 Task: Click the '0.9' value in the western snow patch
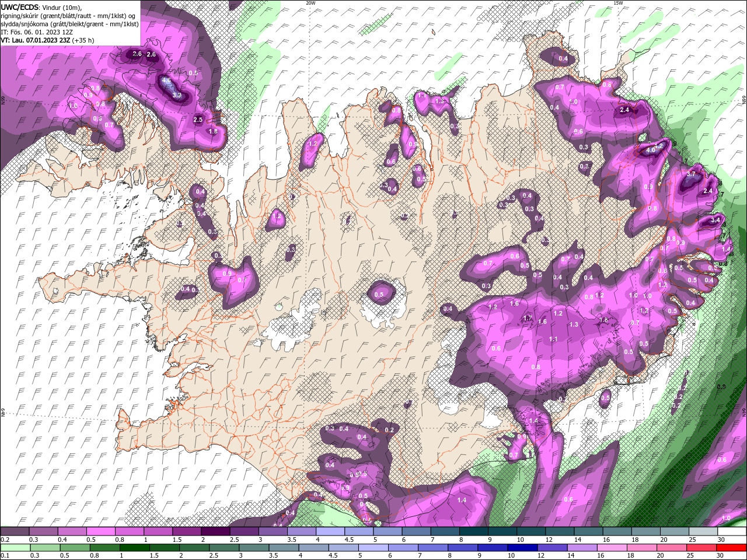tap(227, 273)
